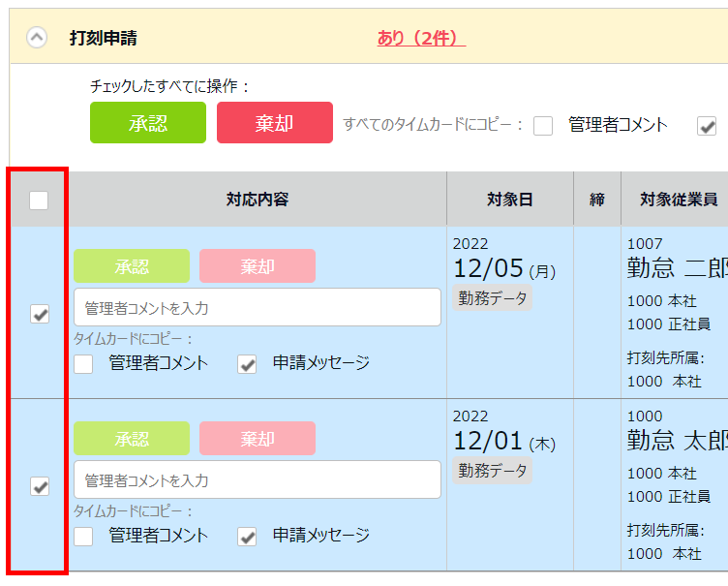Toggle the select-all checkbox in the table header
The image size is (728, 586).
[x=39, y=200]
